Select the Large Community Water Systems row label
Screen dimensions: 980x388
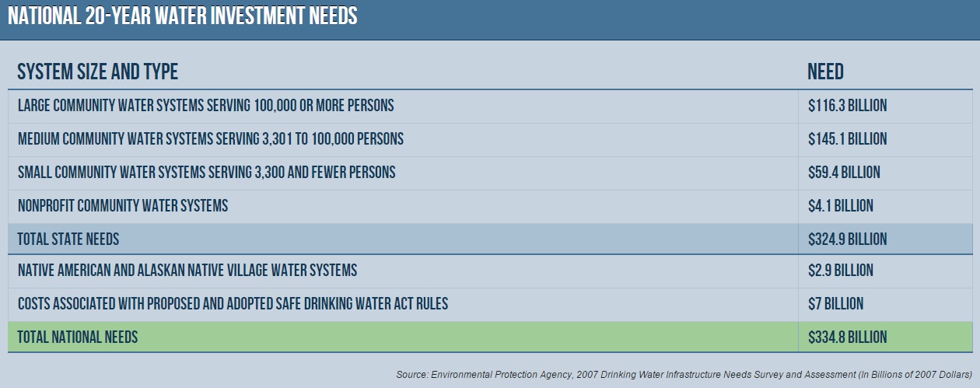tap(206, 106)
